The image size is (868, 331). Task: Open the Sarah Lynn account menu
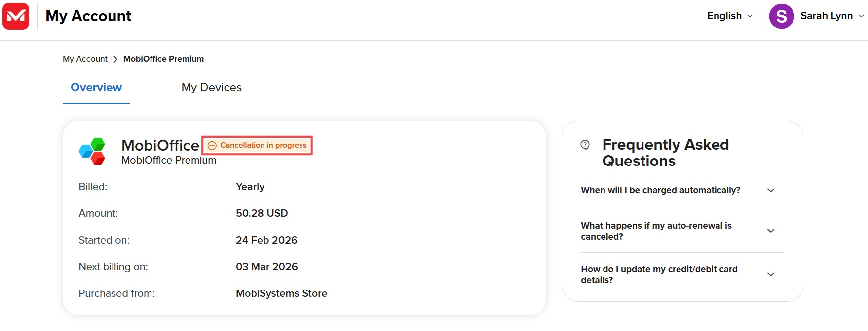click(832, 16)
